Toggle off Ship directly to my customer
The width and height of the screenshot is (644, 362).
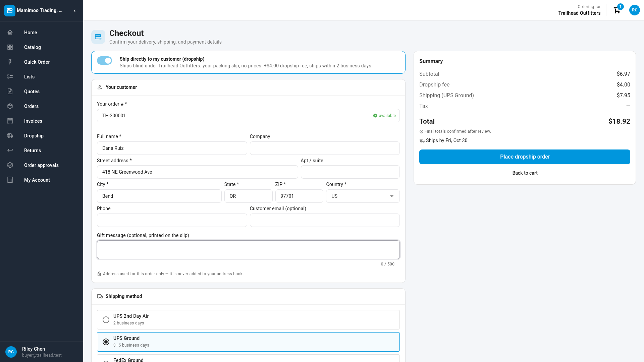[x=104, y=61]
